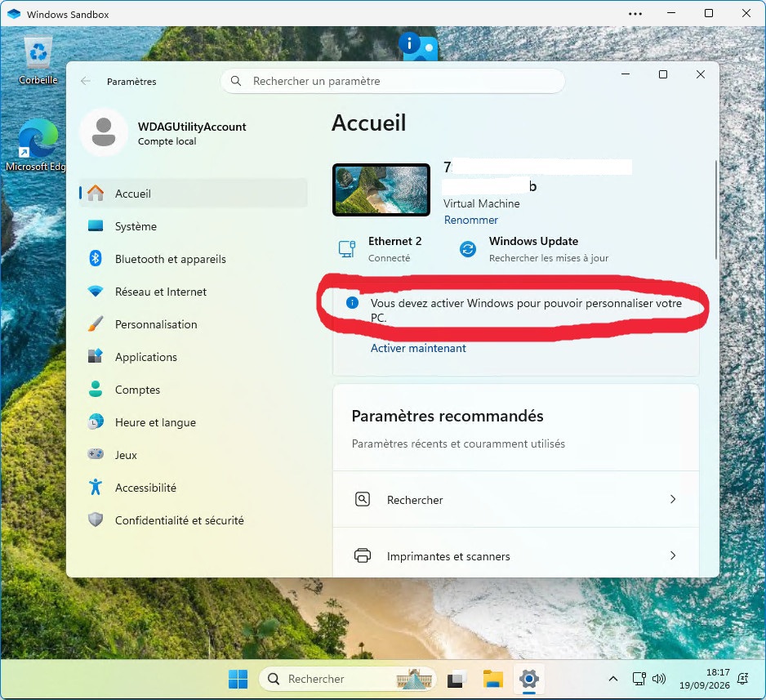Open Heure et langue settings icon
The image size is (766, 700).
coord(96,422)
